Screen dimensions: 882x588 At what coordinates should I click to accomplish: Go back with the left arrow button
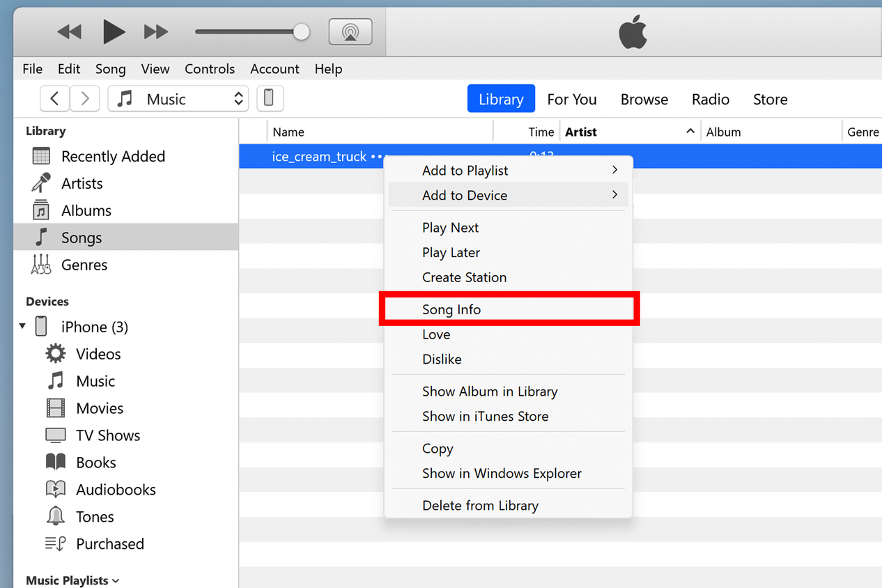(x=54, y=98)
